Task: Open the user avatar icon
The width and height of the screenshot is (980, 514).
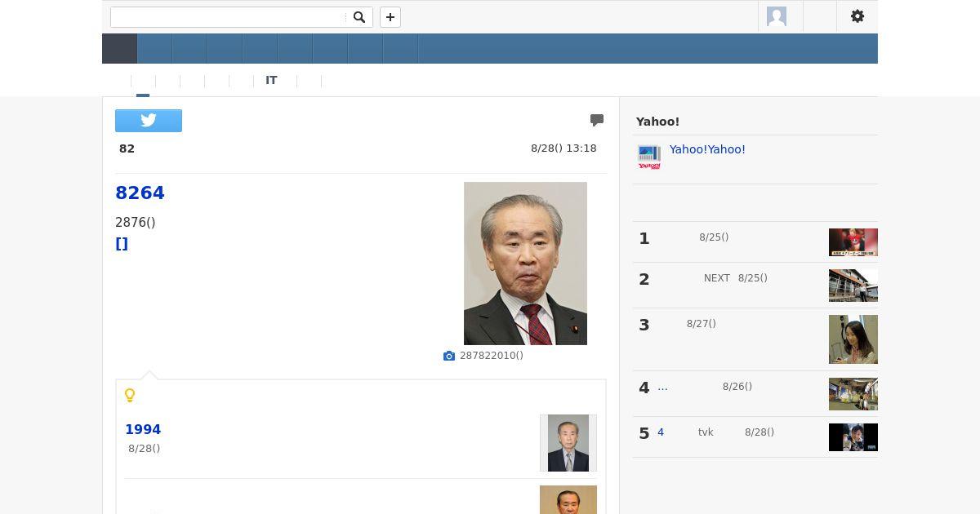Action: pos(777,16)
